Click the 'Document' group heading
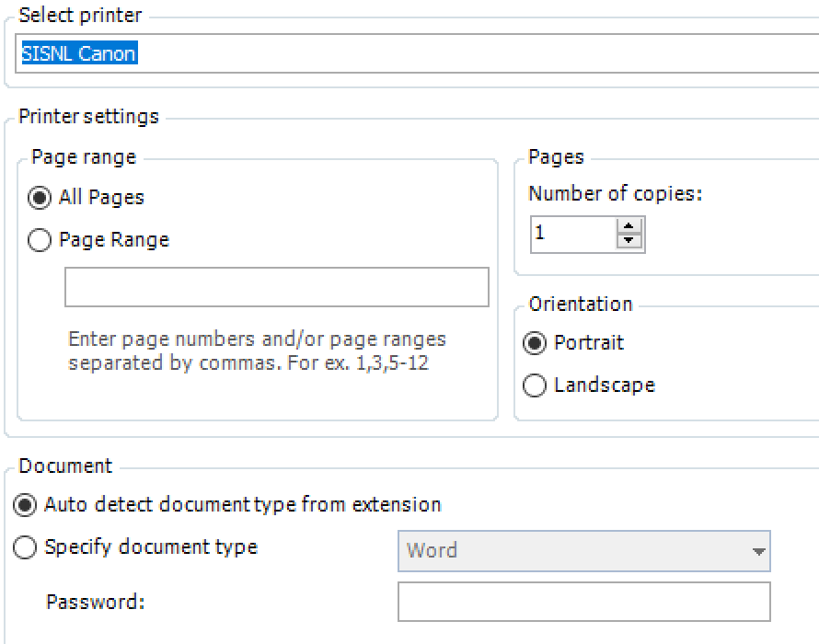The image size is (819, 644). 65,466
